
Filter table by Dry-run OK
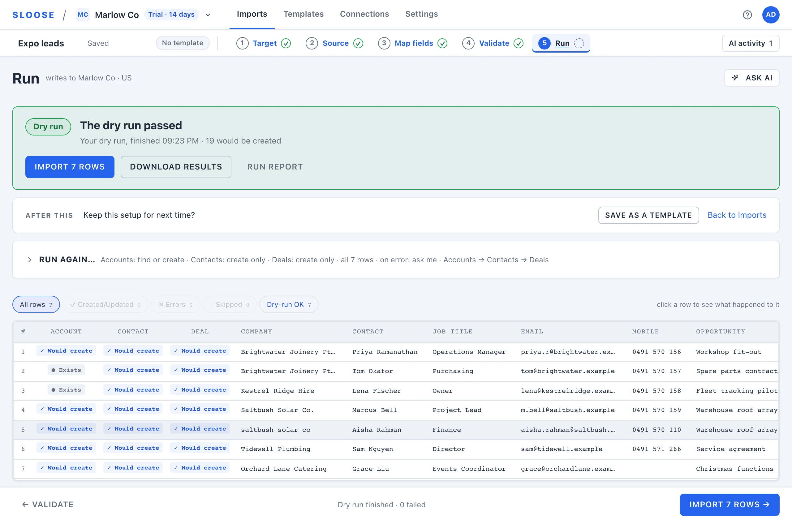(x=288, y=304)
